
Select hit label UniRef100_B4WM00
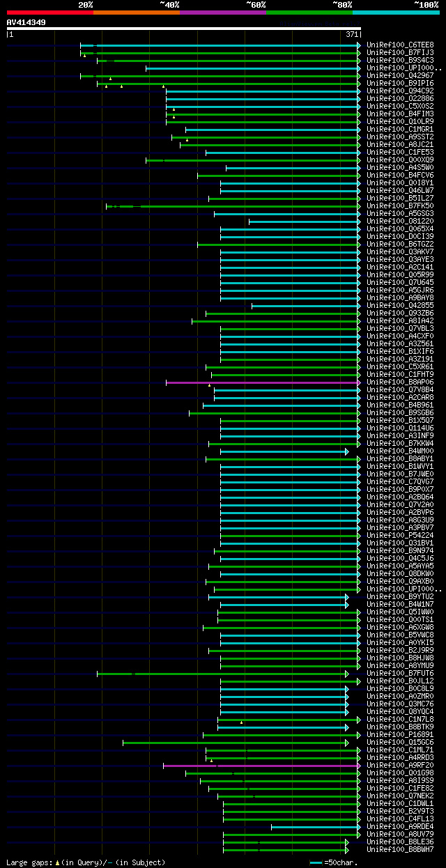[400, 451]
